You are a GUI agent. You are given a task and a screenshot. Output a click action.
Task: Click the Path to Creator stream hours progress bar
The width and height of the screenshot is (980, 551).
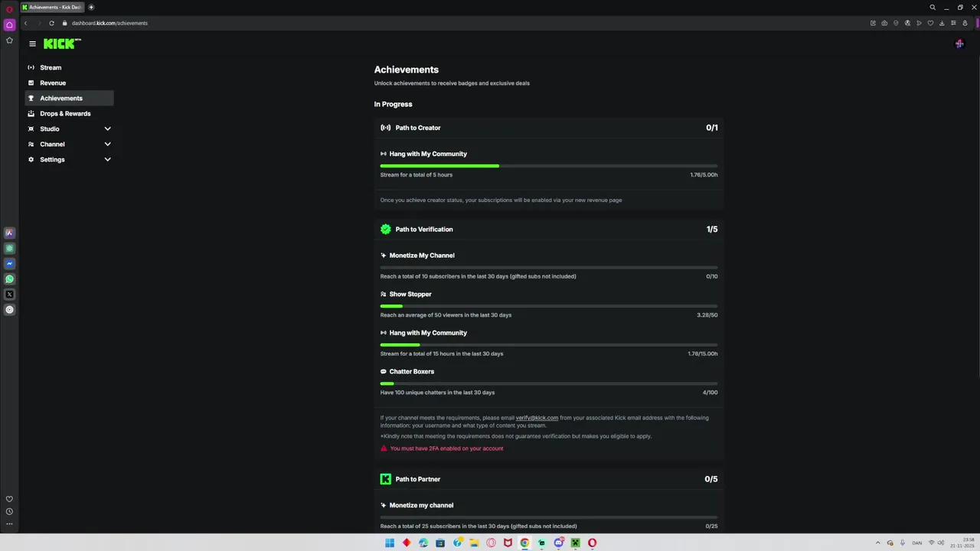pos(549,165)
